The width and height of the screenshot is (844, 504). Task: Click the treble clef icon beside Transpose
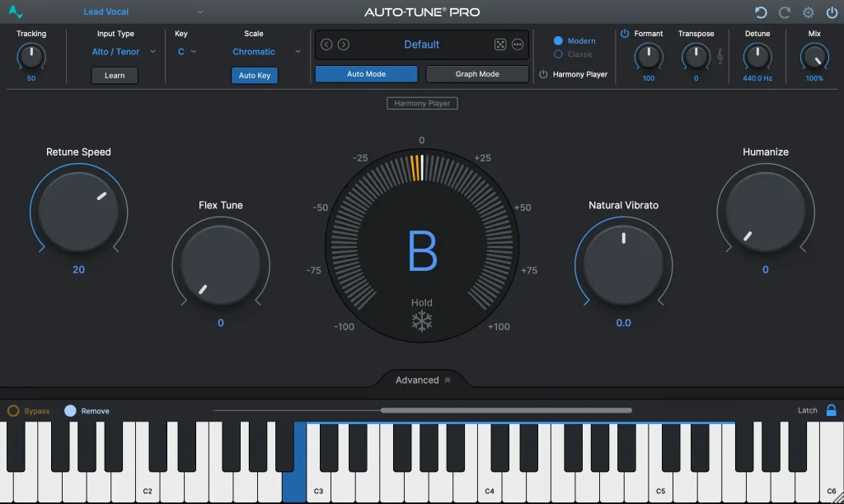click(x=720, y=54)
